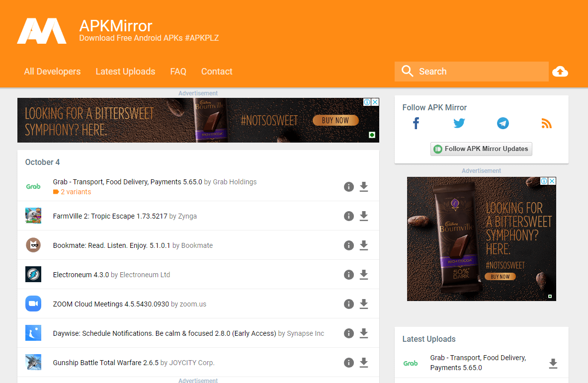
Task: Open Daywise: Schedule Notifications title link
Action: (164, 333)
